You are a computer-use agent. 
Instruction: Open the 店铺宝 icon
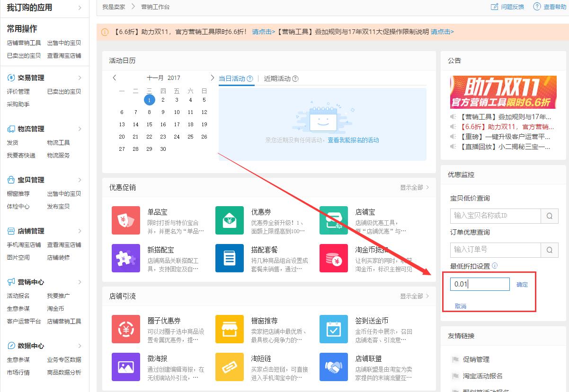pos(334,220)
